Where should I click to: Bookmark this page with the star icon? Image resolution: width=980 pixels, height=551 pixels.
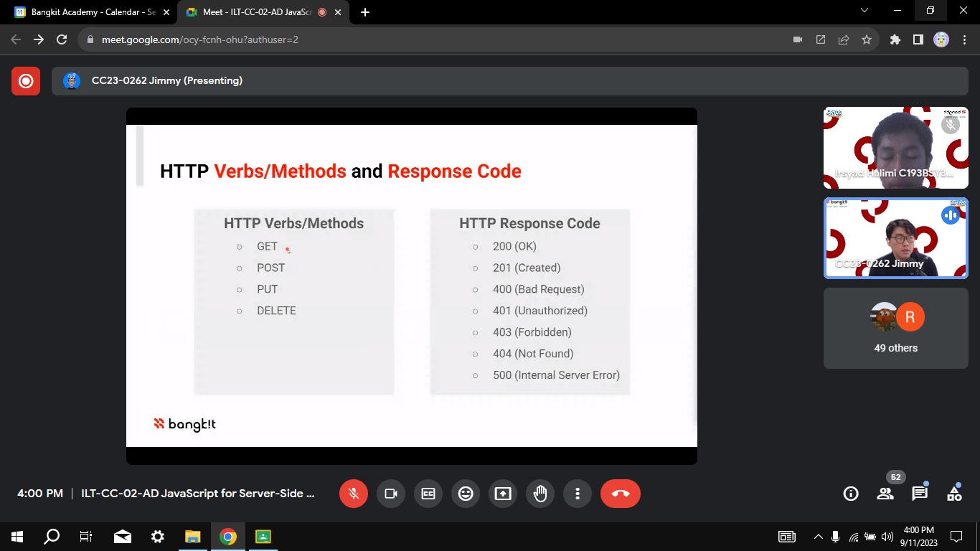tap(867, 39)
